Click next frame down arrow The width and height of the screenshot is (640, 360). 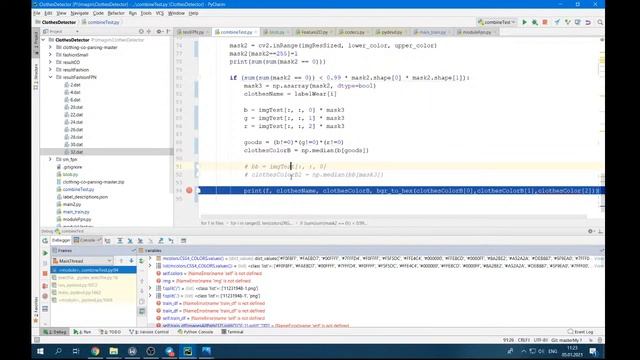pyautogui.click(x=131, y=261)
